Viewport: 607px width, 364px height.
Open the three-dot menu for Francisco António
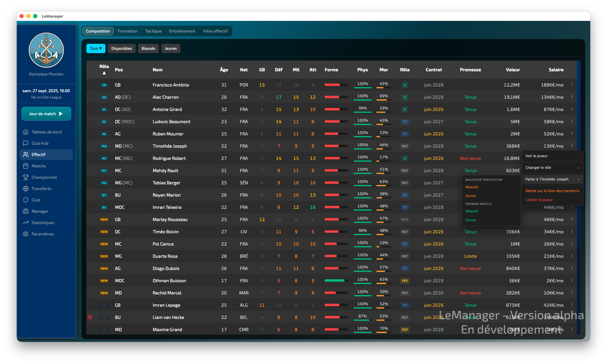pyautogui.click(x=572, y=85)
